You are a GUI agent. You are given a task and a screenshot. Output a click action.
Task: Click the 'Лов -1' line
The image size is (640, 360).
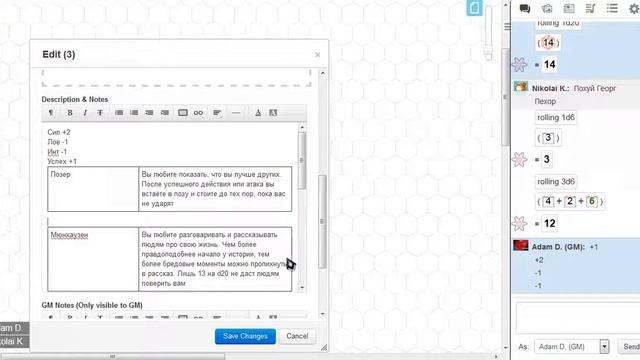pos(58,142)
